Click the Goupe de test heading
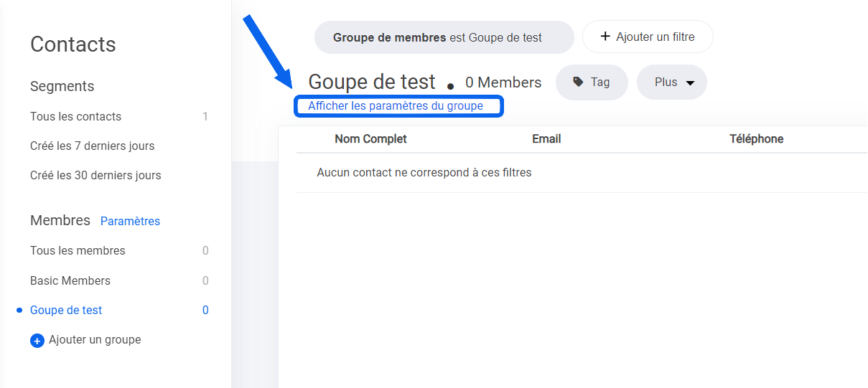The height and width of the screenshot is (388, 868). tap(372, 82)
